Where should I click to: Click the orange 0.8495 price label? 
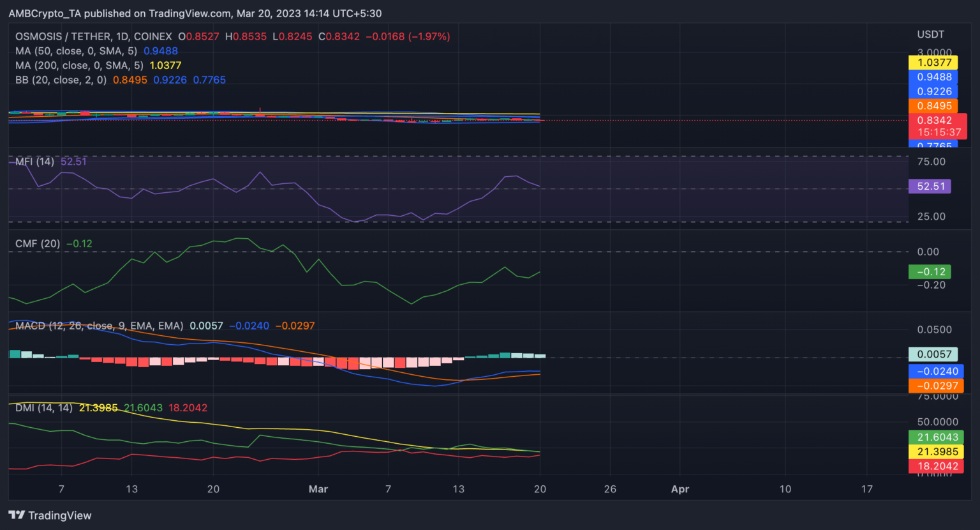tap(933, 106)
